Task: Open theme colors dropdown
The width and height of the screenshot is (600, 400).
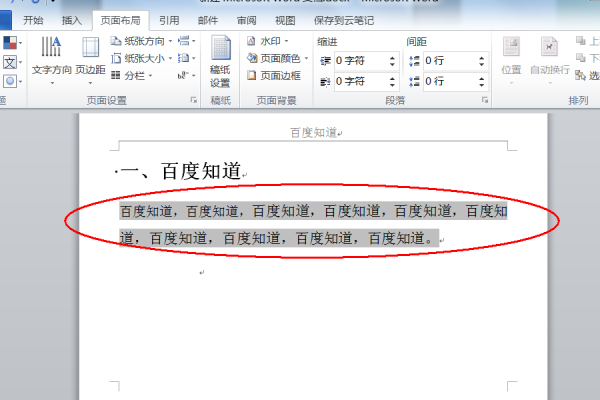Action: coord(12,42)
